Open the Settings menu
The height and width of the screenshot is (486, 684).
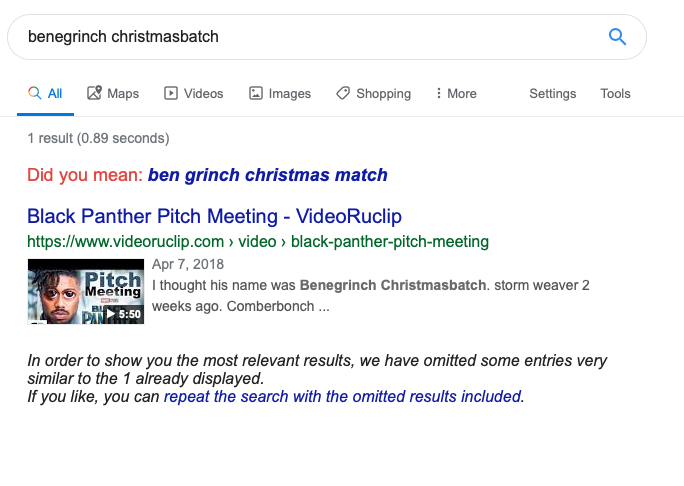coord(552,93)
